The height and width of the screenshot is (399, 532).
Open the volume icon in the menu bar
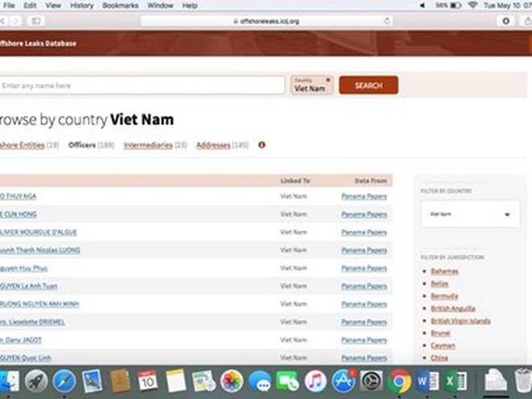coord(422,6)
